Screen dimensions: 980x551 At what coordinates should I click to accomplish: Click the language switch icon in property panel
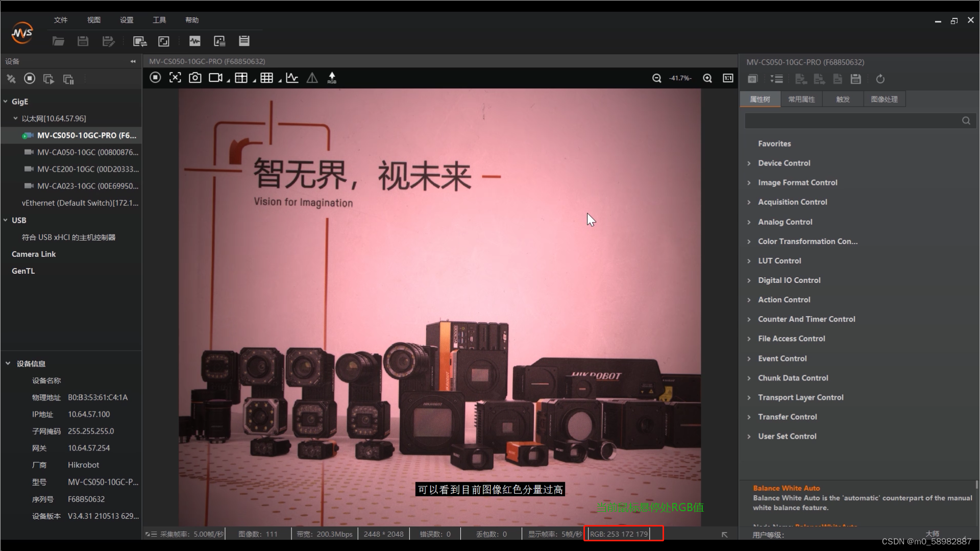[752, 79]
